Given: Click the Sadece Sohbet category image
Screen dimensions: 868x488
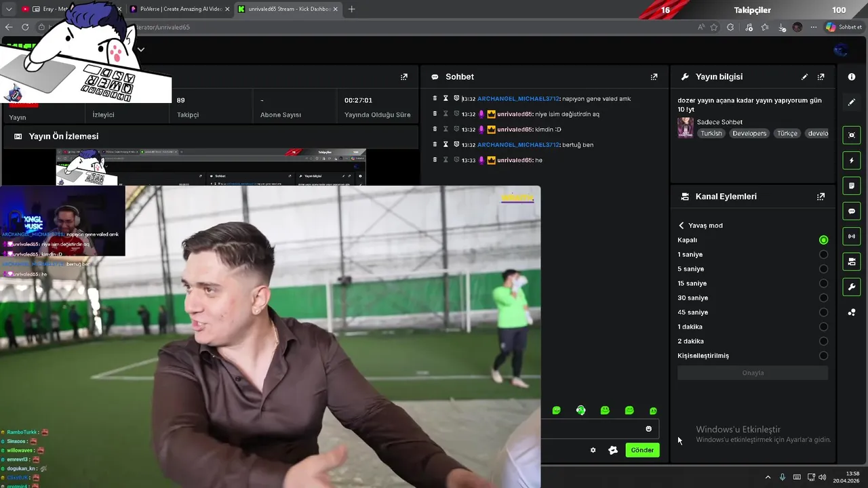Looking at the screenshot, I should pyautogui.click(x=685, y=127).
